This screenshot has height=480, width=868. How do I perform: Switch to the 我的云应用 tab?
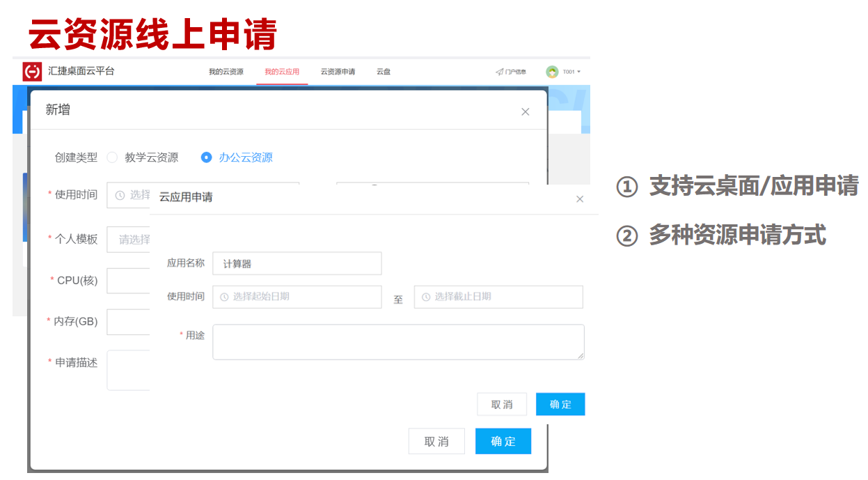click(x=281, y=71)
